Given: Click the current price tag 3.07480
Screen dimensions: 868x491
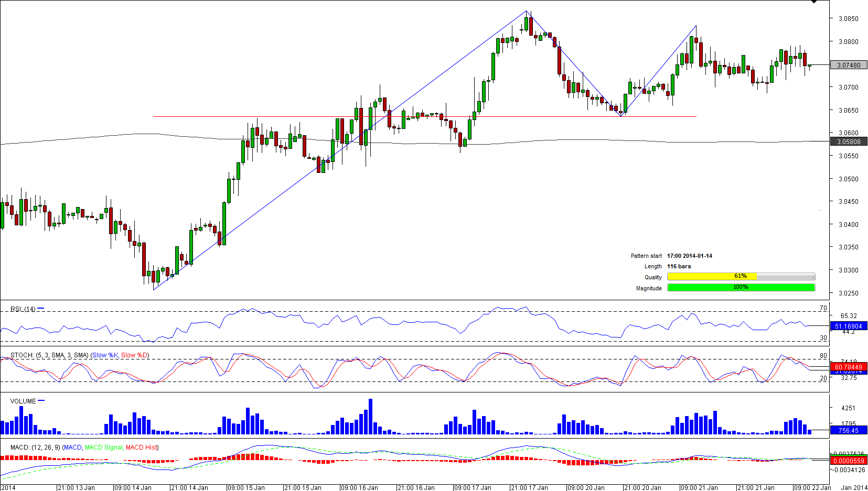Looking at the screenshot, I should (x=849, y=66).
